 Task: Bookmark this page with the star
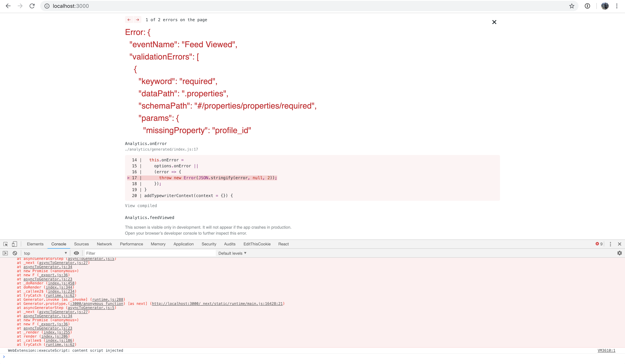(x=572, y=6)
